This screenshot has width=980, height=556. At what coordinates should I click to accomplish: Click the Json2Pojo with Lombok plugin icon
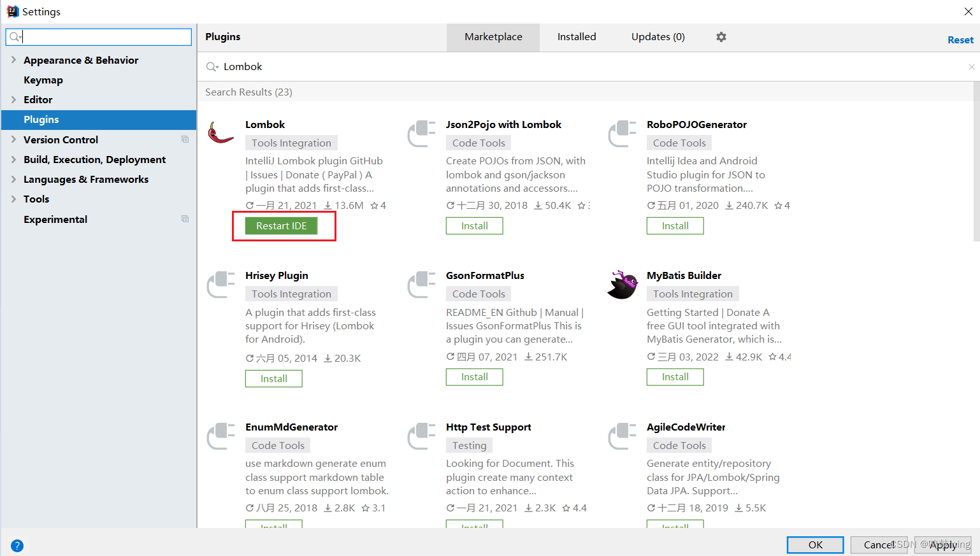pyautogui.click(x=421, y=133)
